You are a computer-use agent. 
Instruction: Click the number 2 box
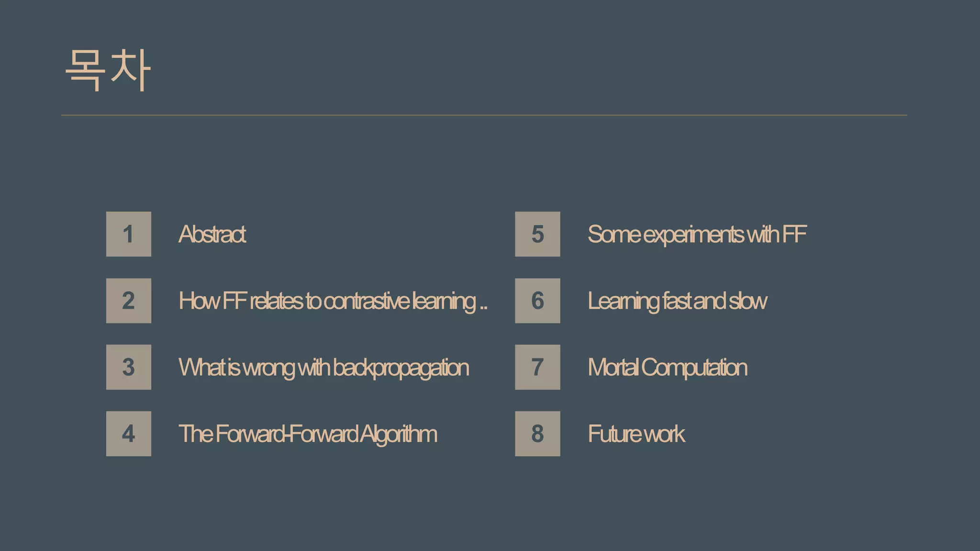pos(129,300)
